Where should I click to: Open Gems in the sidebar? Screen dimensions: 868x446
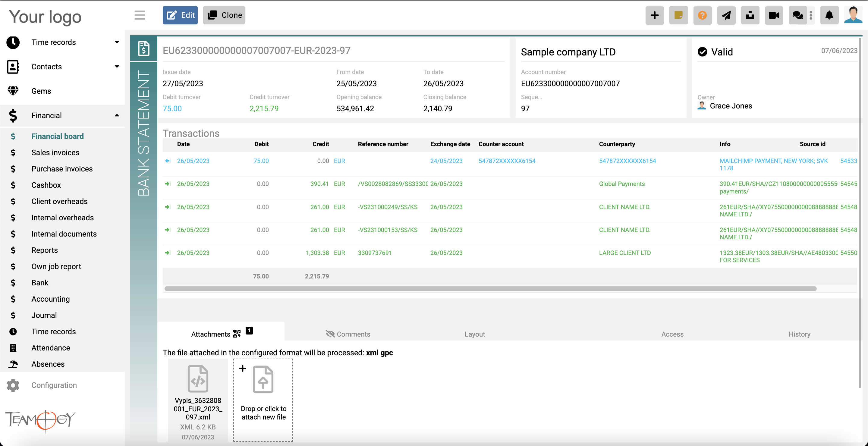[x=41, y=91]
